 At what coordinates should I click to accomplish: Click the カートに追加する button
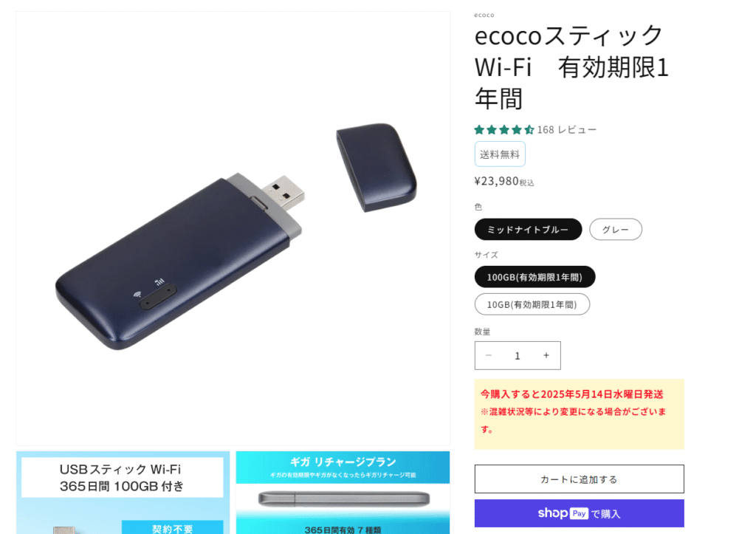579,479
